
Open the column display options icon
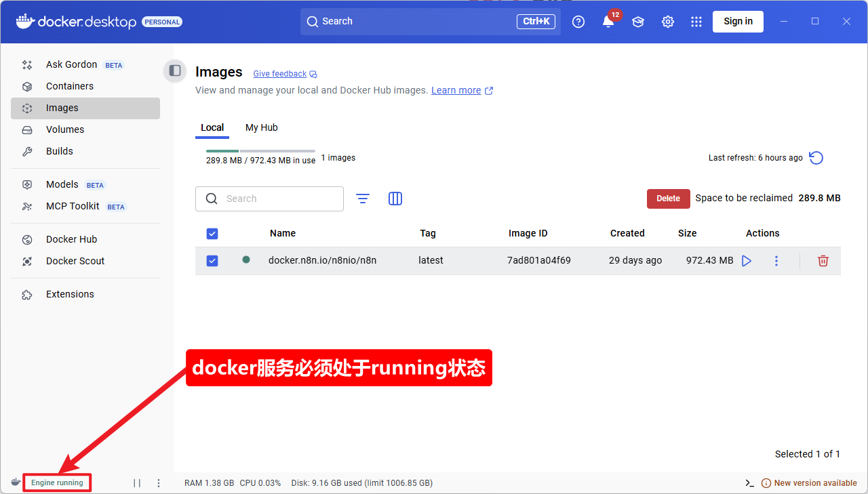coord(395,199)
